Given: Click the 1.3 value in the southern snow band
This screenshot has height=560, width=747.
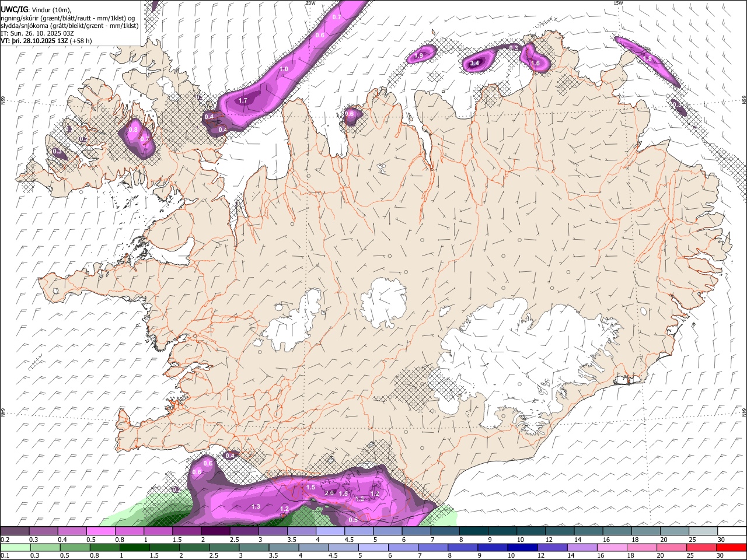Looking at the screenshot, I should coord(256,506).
